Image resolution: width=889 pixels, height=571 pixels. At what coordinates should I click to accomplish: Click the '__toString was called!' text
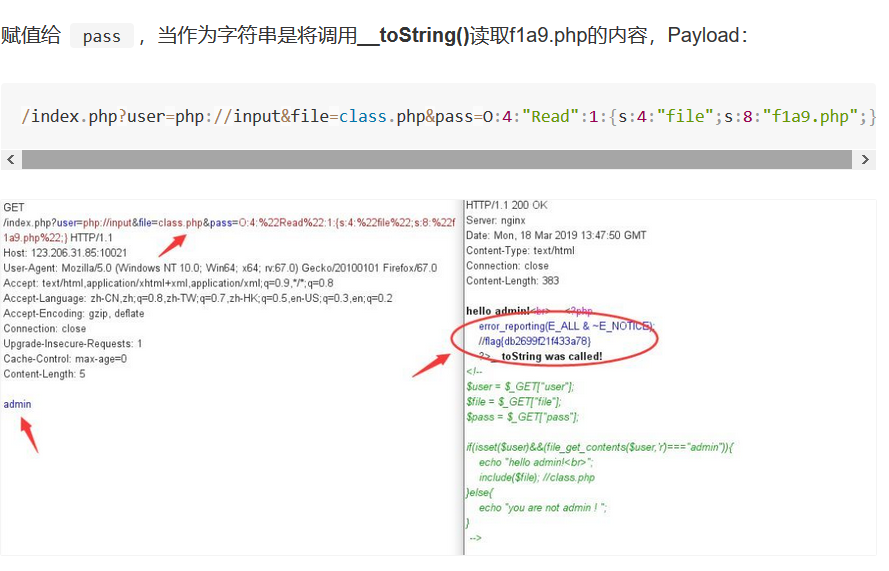pyautogui.click(x=547, y=357)
